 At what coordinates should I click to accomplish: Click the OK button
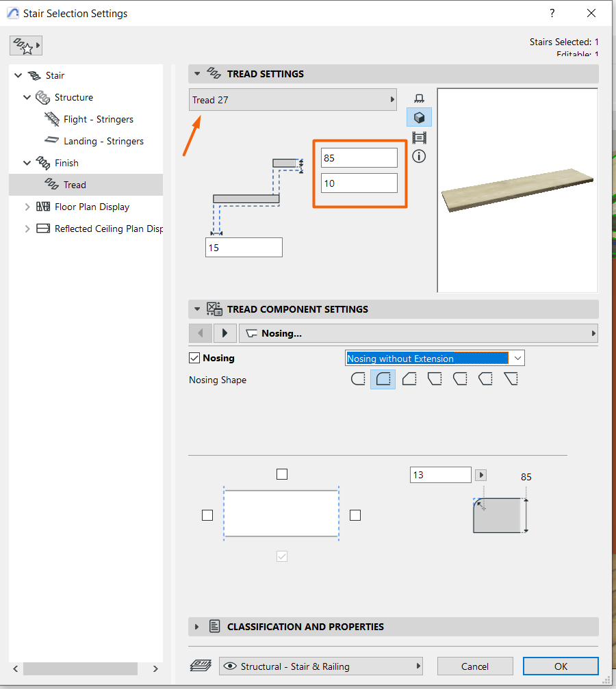coord(561,666)
